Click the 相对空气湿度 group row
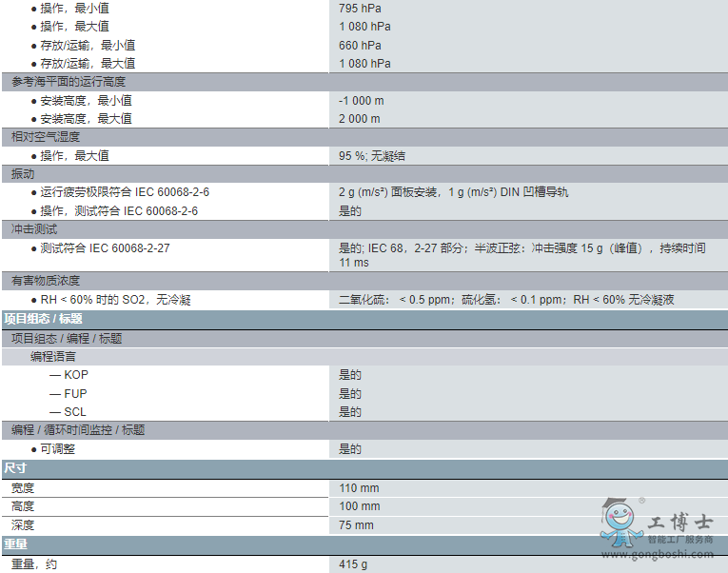 click(x=45, y=137)
